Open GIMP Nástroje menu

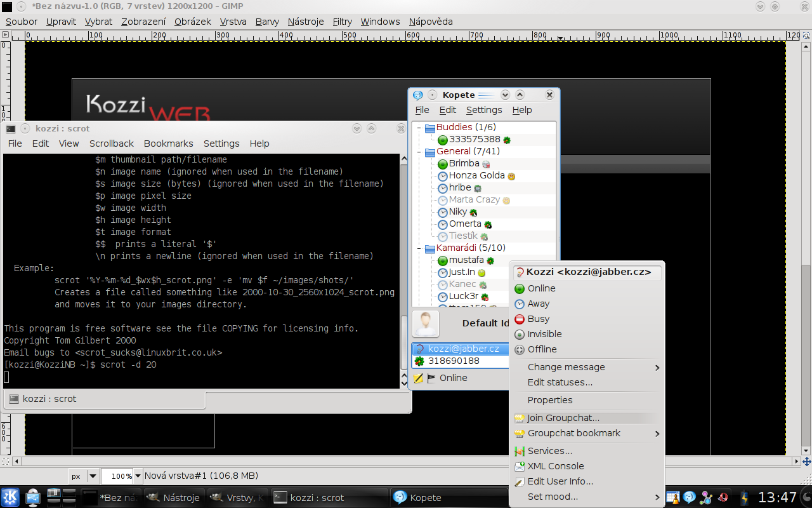(x=306, y=22)
